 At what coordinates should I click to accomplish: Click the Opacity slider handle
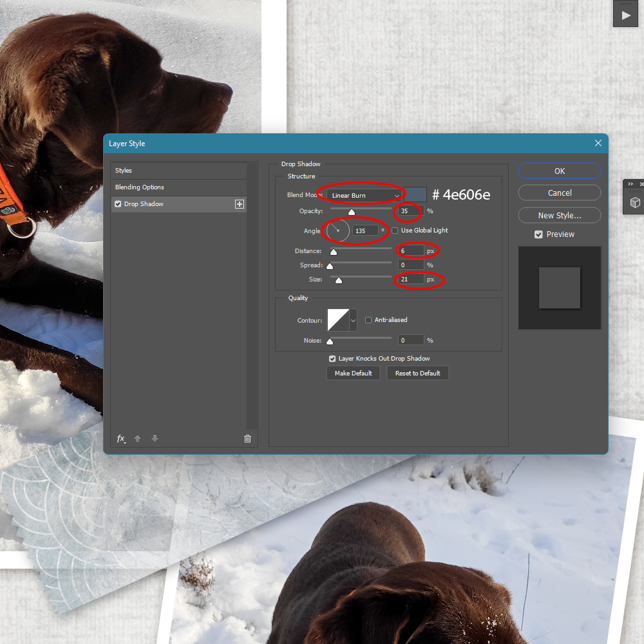[352, 212]
